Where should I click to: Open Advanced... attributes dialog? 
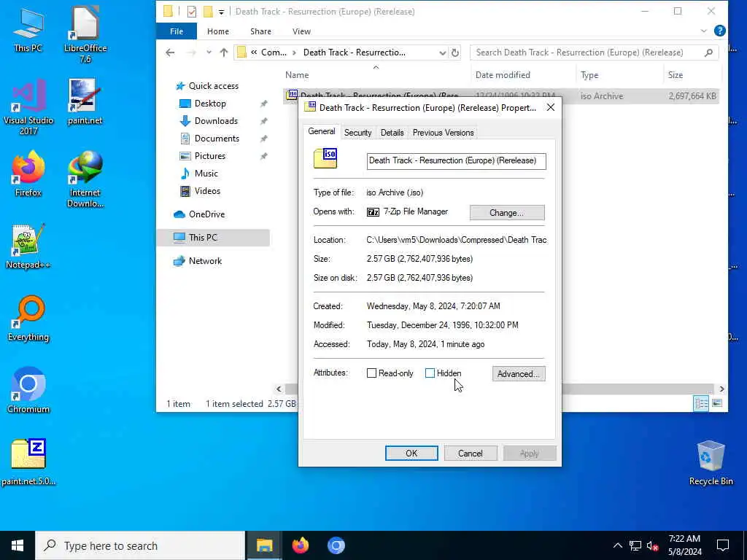pyautogui.click(x=519, y=374)
